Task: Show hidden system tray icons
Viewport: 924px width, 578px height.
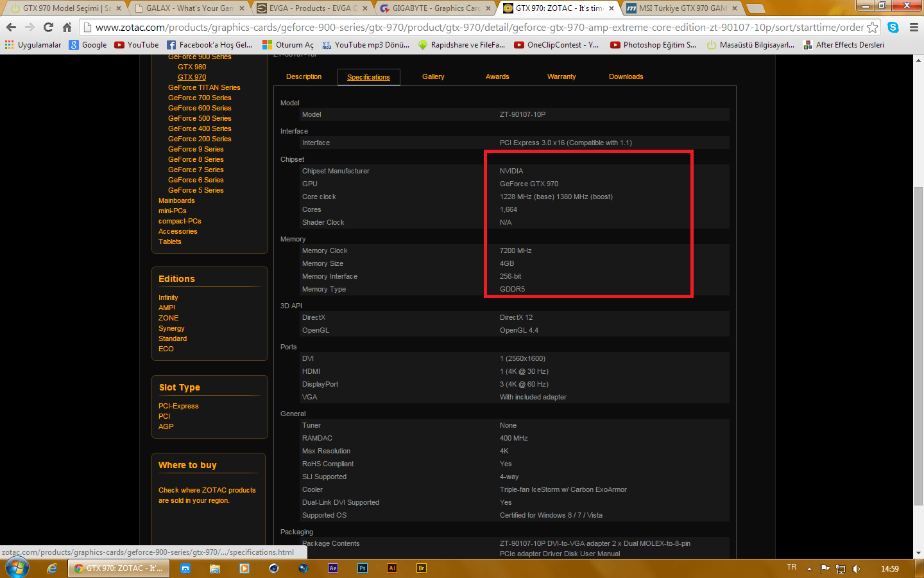Action: 809,568
